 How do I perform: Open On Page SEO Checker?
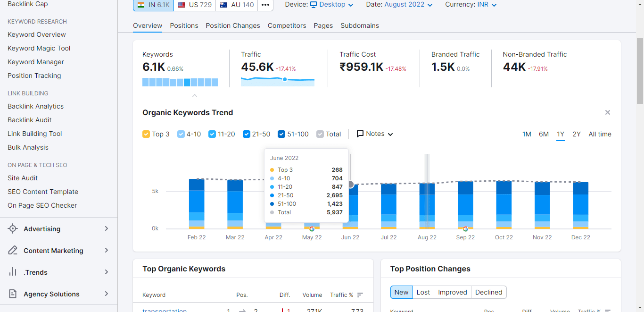coord(42,205)
